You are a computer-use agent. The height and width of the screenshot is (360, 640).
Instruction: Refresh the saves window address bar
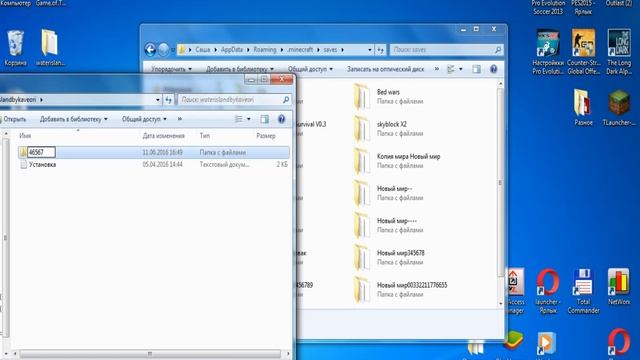(x=380, y=50)
